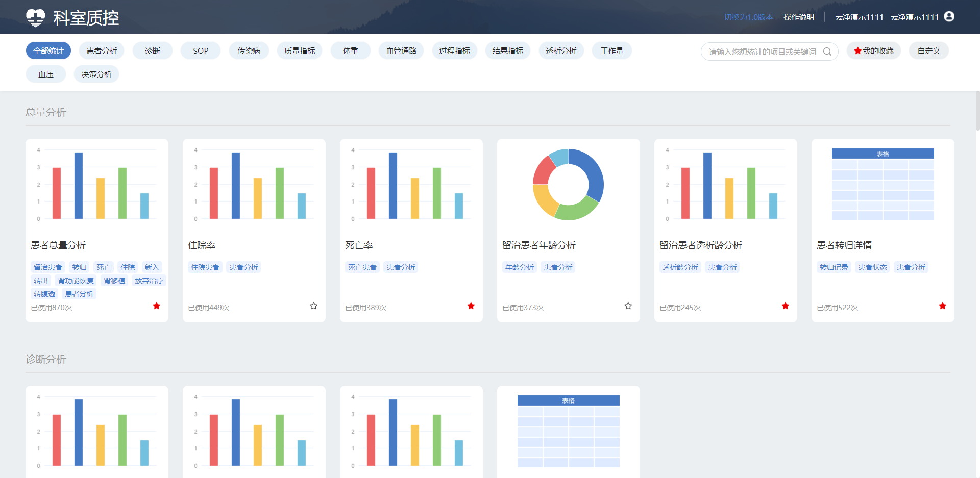Image resolution: width=980 pixels, height=478 pixels.
Task: Click the 转归 tag in 患者总量分析
Action: pos(79,267)
